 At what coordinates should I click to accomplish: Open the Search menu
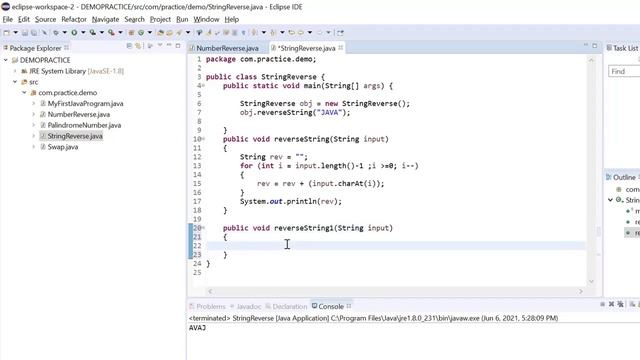(x=134, y=19)
